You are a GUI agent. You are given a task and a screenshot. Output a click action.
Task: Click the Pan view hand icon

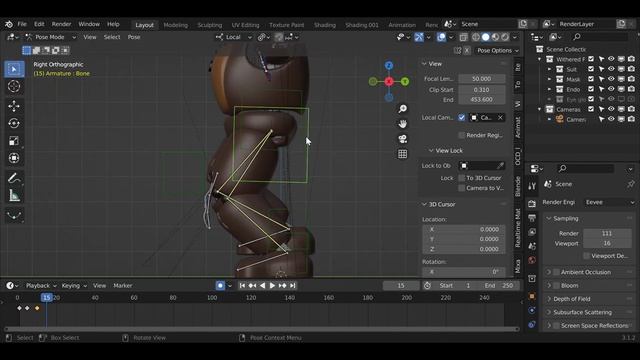(402, 124)
